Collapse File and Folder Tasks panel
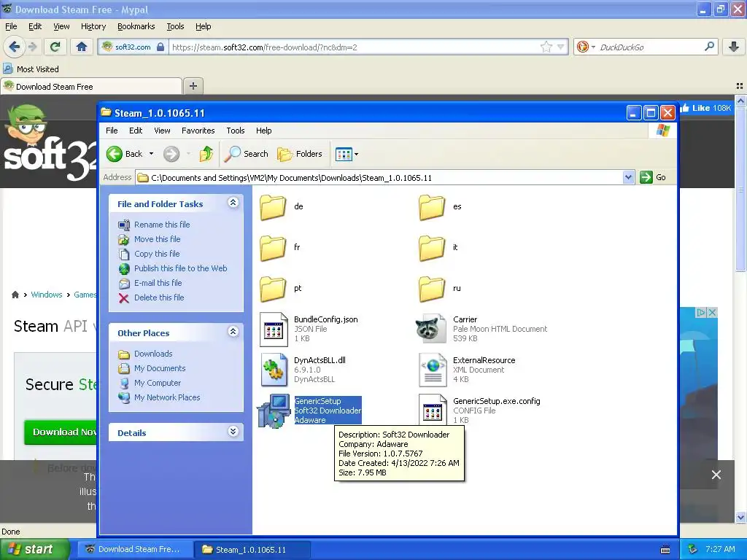747x560 pixels. 233,203
